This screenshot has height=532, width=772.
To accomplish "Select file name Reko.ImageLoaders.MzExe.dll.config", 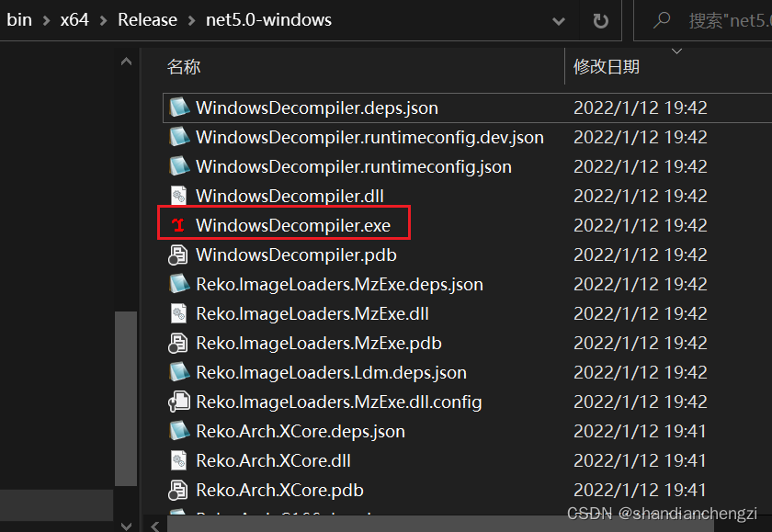I will (x=339, y=402).
